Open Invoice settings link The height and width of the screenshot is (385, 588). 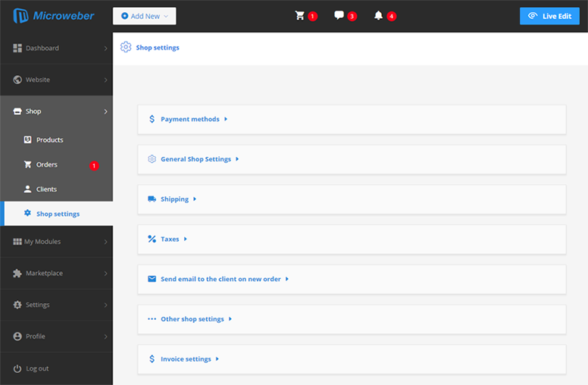tap(186, 359)
